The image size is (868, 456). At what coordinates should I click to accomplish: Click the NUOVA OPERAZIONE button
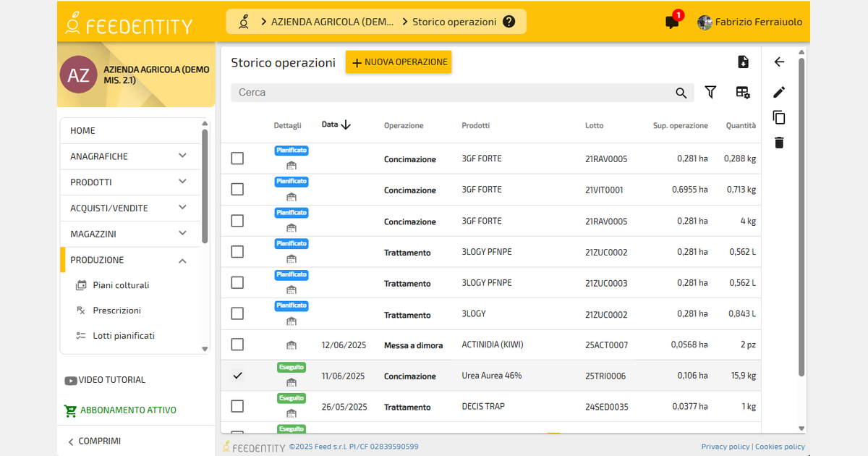(399, 62)
